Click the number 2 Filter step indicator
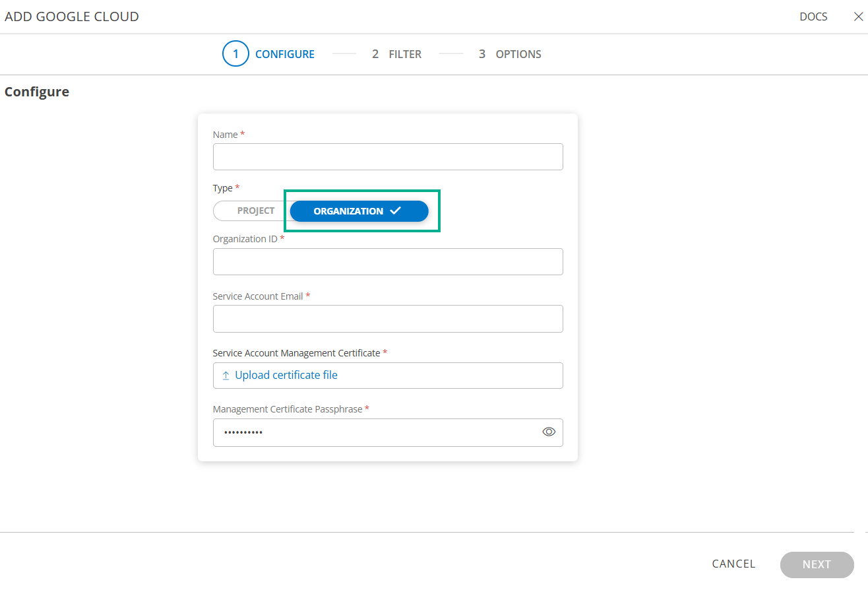868x594 pixels. pyautogui.click(x=375, y=53)
